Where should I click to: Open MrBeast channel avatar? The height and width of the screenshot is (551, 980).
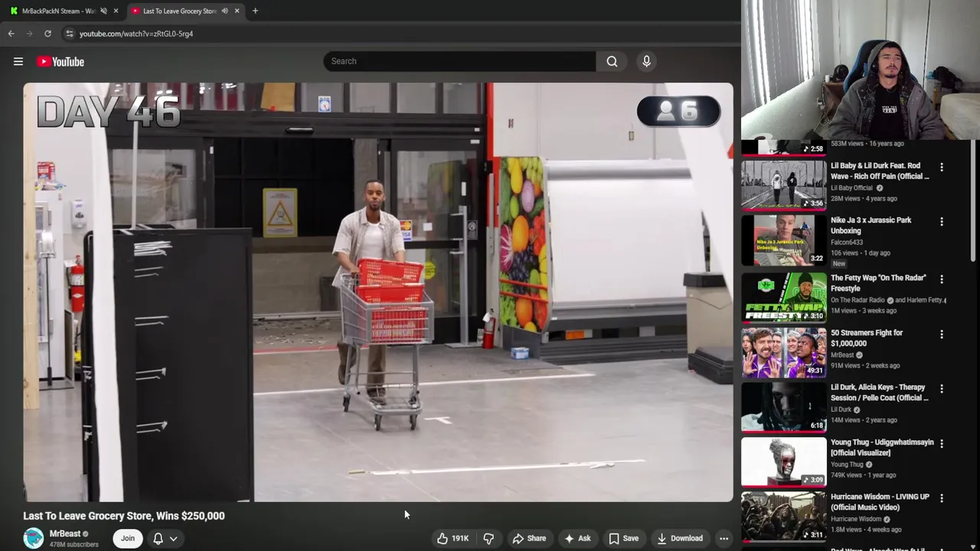33,538
